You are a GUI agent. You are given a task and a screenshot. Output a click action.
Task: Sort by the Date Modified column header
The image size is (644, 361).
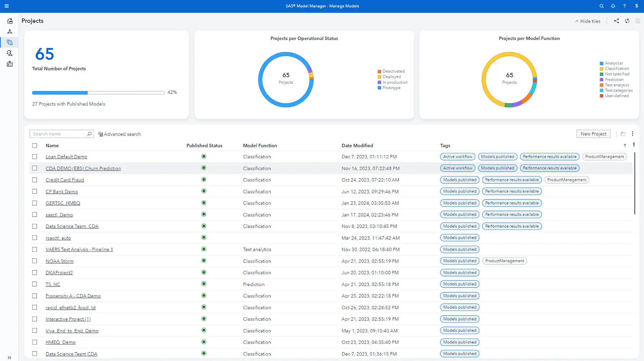pos(357,145)
